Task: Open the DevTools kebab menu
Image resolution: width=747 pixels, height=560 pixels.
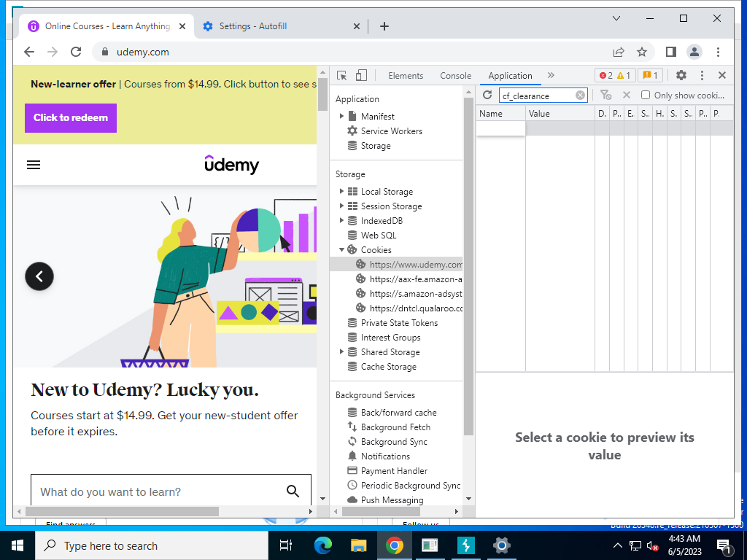Action: click(x=702, y=75)
